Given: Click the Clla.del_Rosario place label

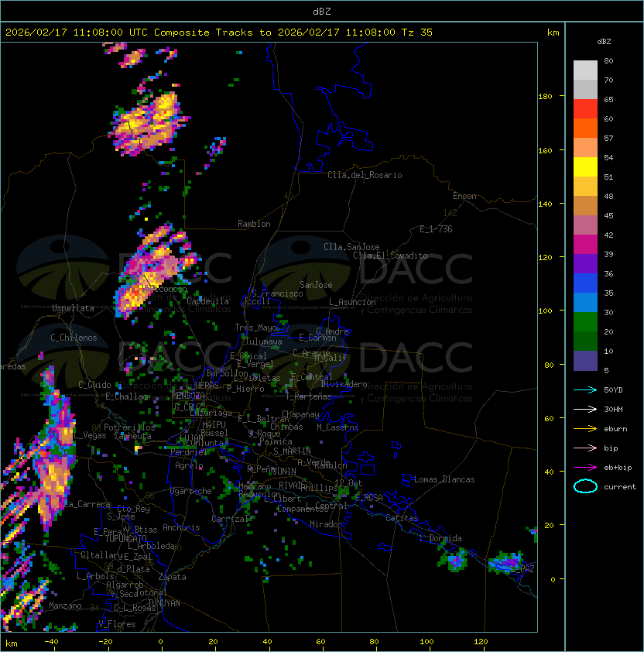Looking at the screenshot, I should [365, 175].
